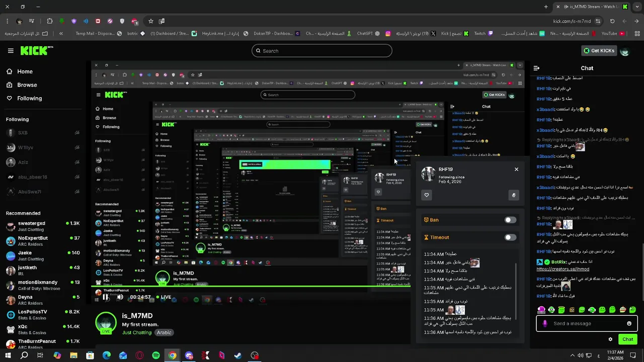Image resolution: width=644 pixels, height=362 pixels.
Task: Select the last green emote in emote row
Action: click(x=632, y=310)
